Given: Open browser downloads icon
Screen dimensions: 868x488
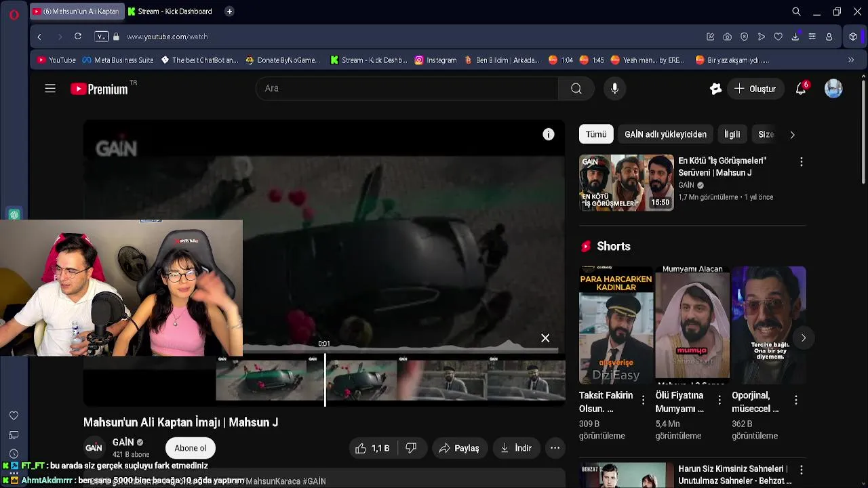Looking at the screenshot, I should tap(795, 37).
